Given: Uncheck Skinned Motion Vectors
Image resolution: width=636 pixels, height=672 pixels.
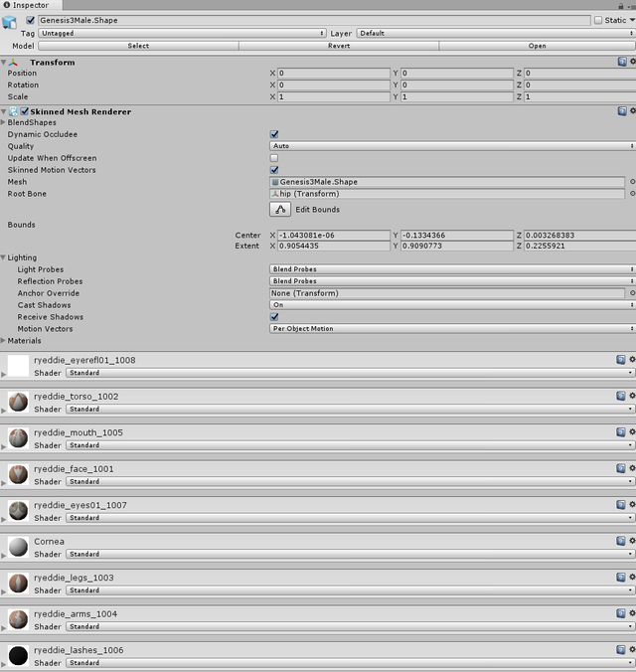Looking at the screenshot, I should pos(274,170).
